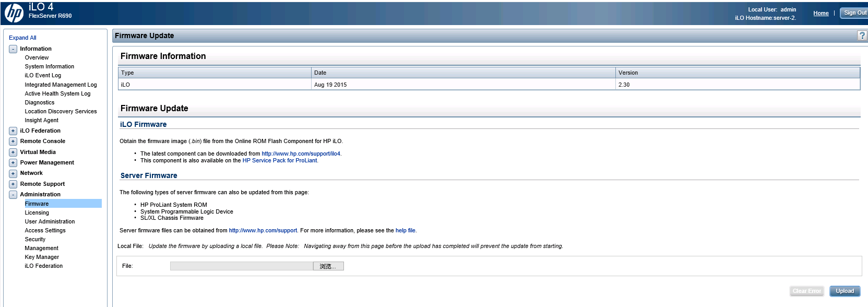Click the Sign Out button
The width and height of the screenshot is (868, 307).
coord(854,13)
